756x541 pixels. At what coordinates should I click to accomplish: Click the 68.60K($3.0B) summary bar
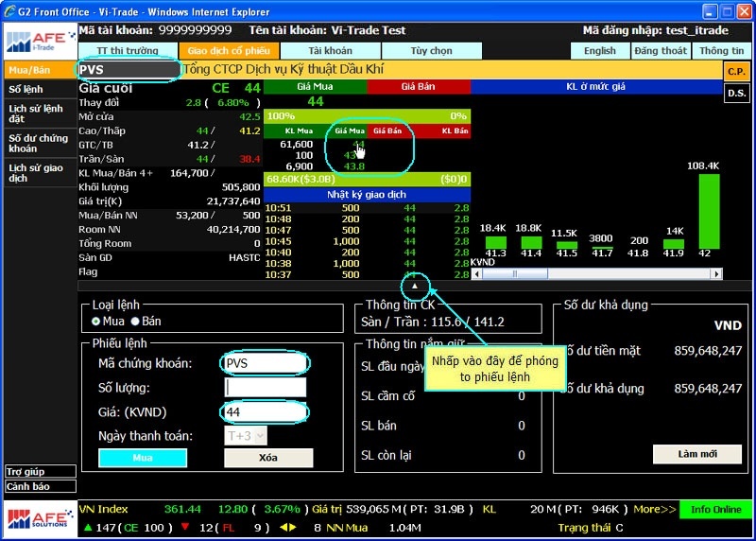coord(367,180)
